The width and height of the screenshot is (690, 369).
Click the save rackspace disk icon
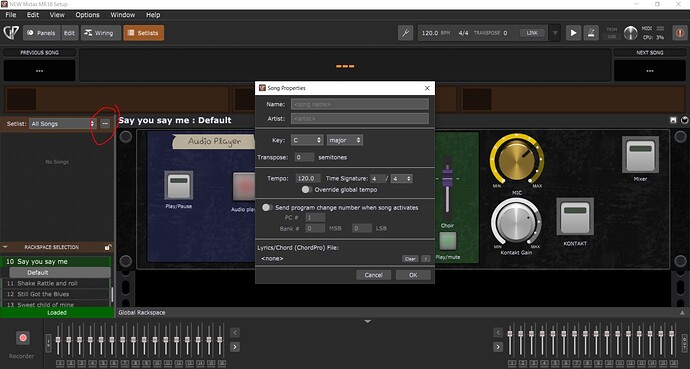point(673,120)
